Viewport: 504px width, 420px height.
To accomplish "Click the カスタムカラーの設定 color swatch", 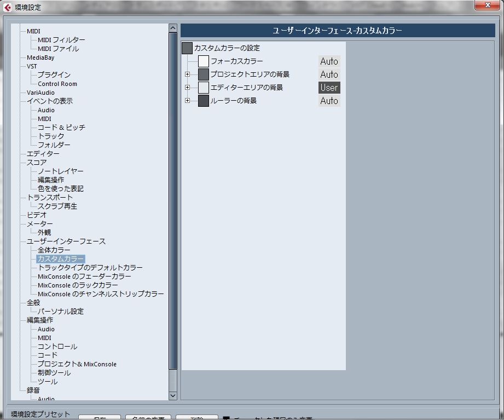I will coord(187,48).
